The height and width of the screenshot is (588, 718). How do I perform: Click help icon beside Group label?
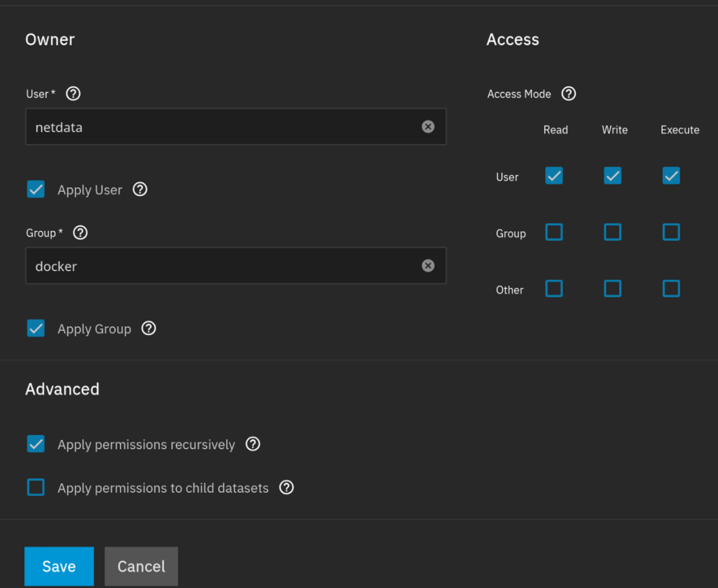[81, 233]
